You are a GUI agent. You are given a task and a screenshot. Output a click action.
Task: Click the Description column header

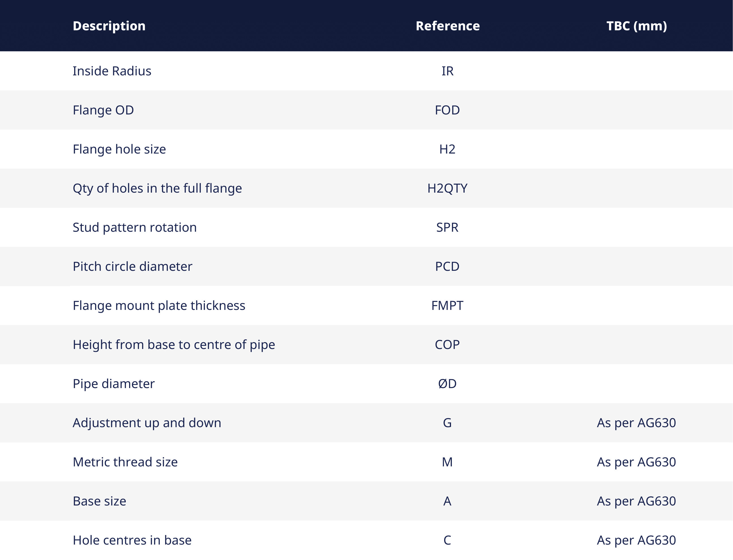[x=109, y=26]
